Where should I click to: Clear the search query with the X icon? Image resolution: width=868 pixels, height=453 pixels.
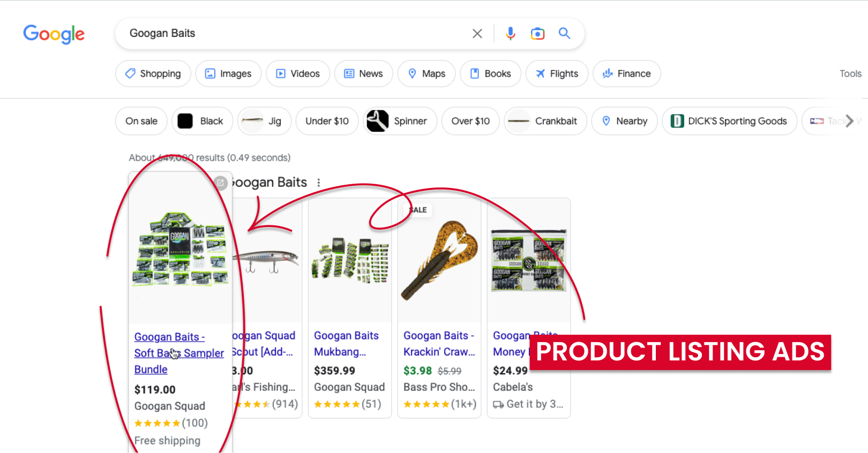pyautogui.click(x=477, y=33)
